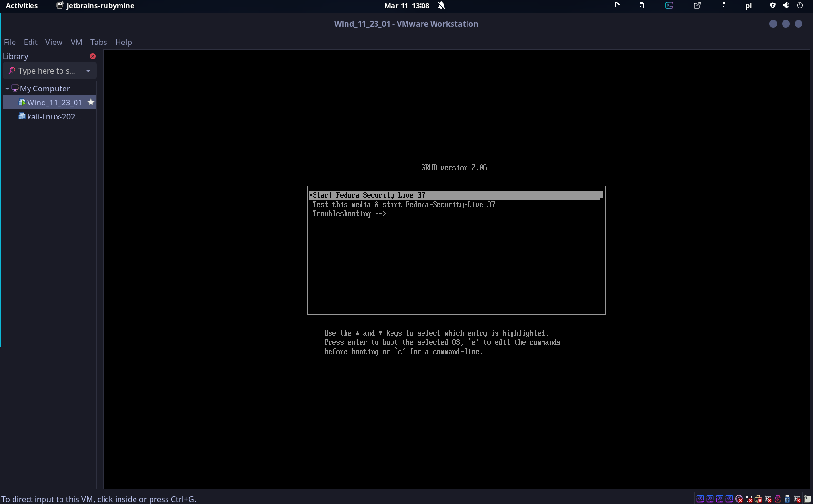Open the message log icon in status bar
The image size is (813, 504).
point(807,499)
